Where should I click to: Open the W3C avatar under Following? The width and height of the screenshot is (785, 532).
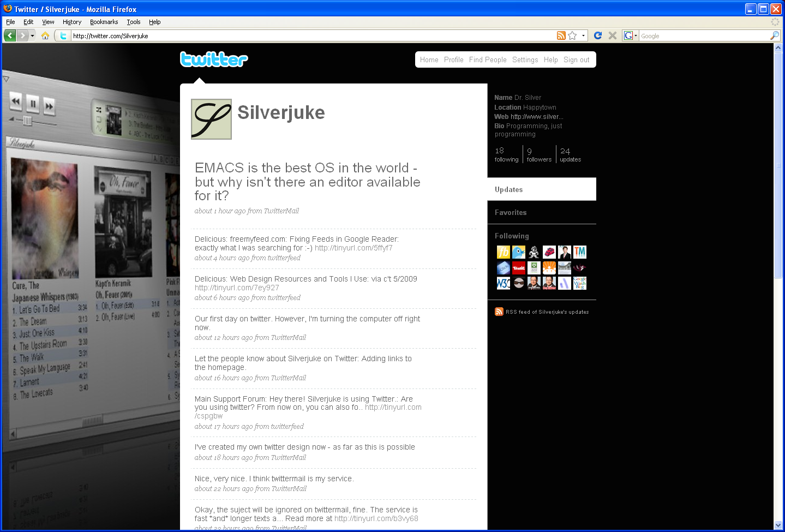point(503,283)
